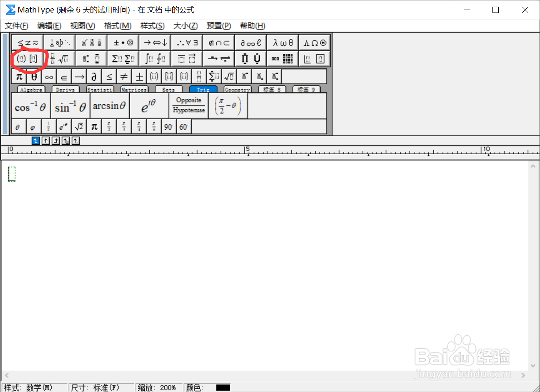This screenshot has width=540, height=392.
Task: Select the left-justified tab stop
Action: click(x=35, y=141)
